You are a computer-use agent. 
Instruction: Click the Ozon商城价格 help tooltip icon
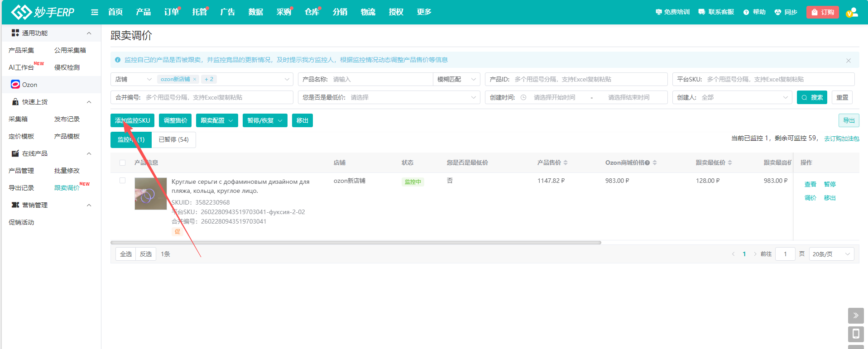click(647, 163)
